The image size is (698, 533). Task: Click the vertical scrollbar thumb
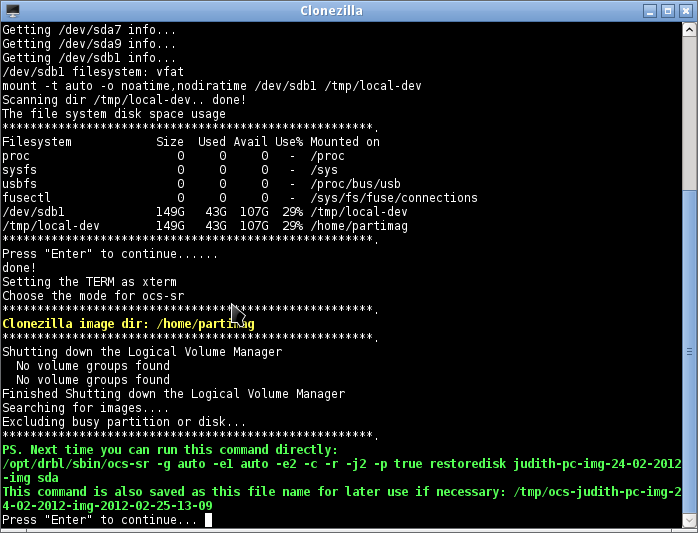(689, 351)
